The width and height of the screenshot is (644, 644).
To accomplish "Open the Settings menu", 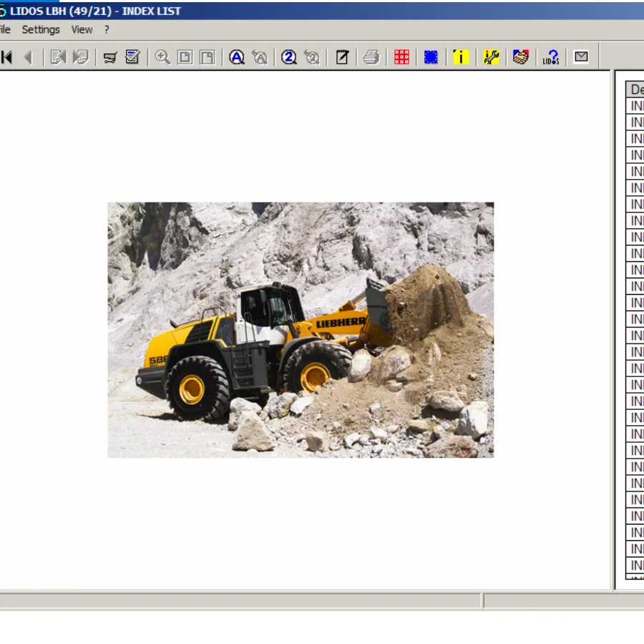I will click(41, 29).
